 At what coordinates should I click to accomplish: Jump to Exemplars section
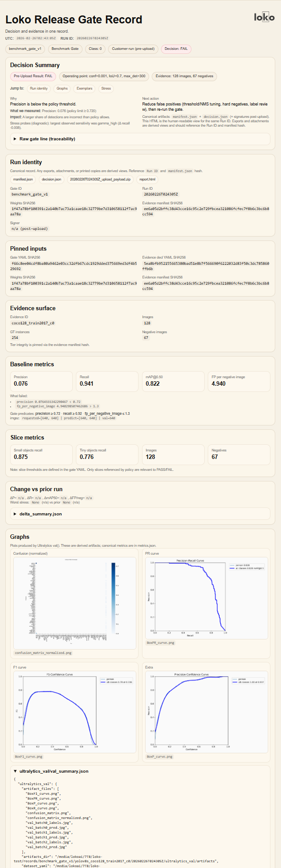tap(85, 88)
